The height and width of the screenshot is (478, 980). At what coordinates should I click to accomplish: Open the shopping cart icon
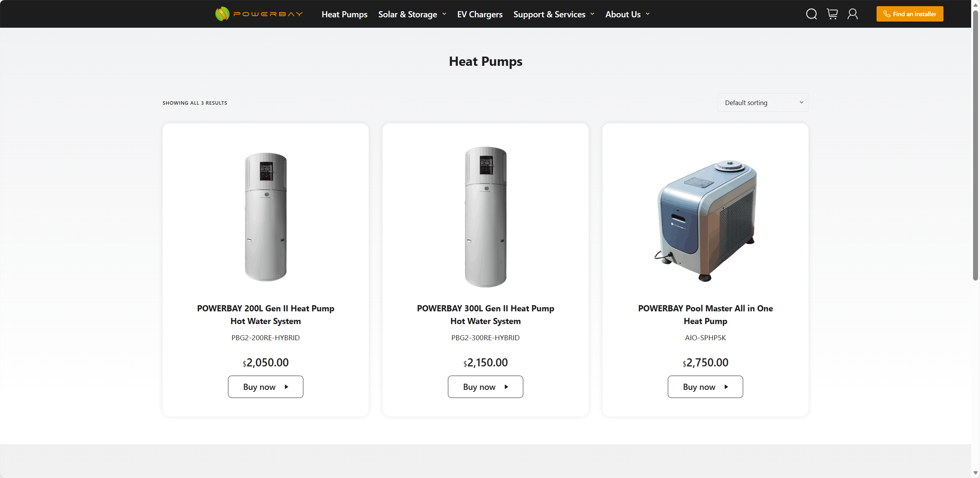click(x=832, y=14)
